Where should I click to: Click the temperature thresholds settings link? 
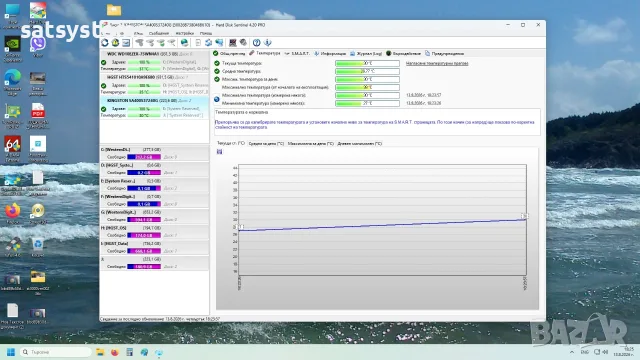tap(437, 63)
